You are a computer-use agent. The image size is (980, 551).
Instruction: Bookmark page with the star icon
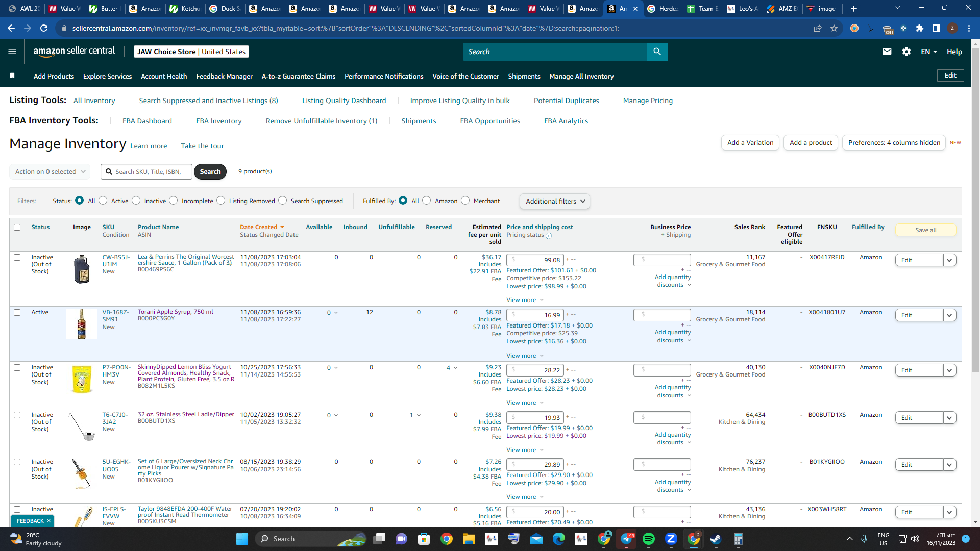click(x=834, y=28)
